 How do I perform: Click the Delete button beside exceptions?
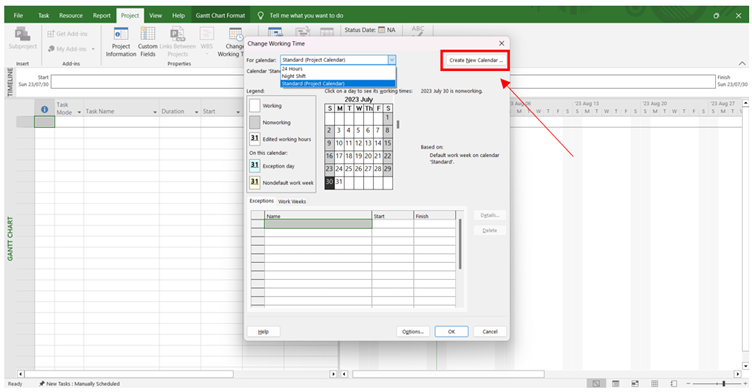[490, 230]
